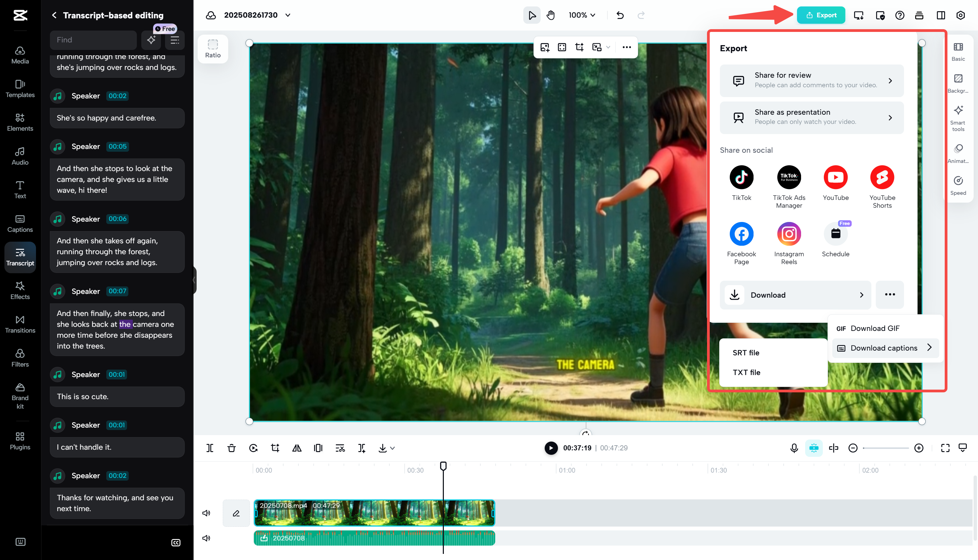Screen dimensions: 978x560
Task: Click the split clip tool in timeline toolbar
Action: coord(210,448)
